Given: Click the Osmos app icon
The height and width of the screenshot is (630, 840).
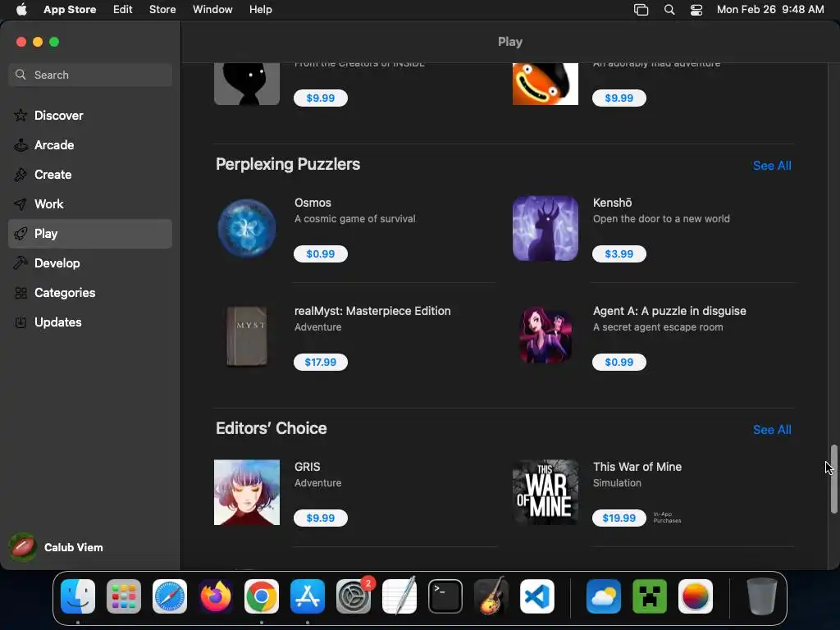Looking at the screenshot, I should click(247, 228).
